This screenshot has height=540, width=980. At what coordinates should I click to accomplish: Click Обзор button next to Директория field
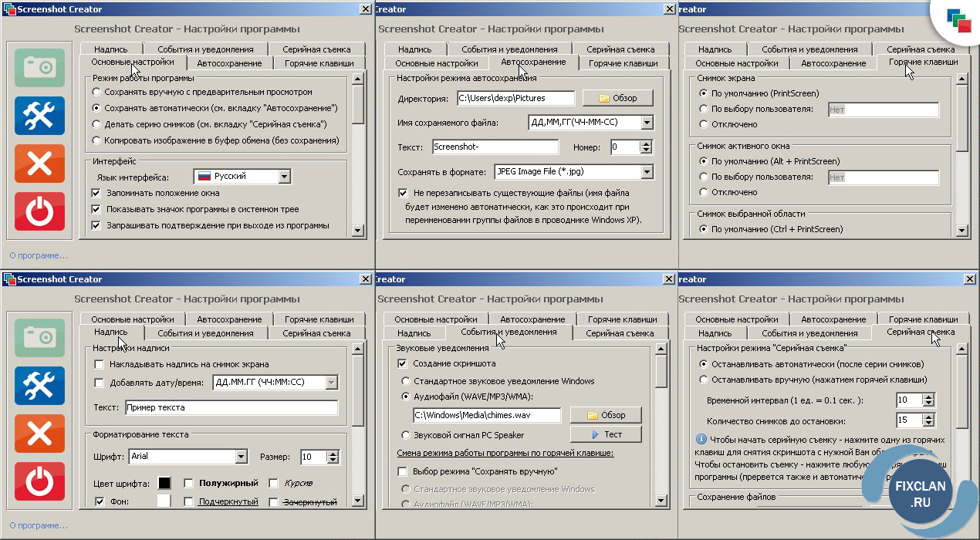tap(618, 99)
